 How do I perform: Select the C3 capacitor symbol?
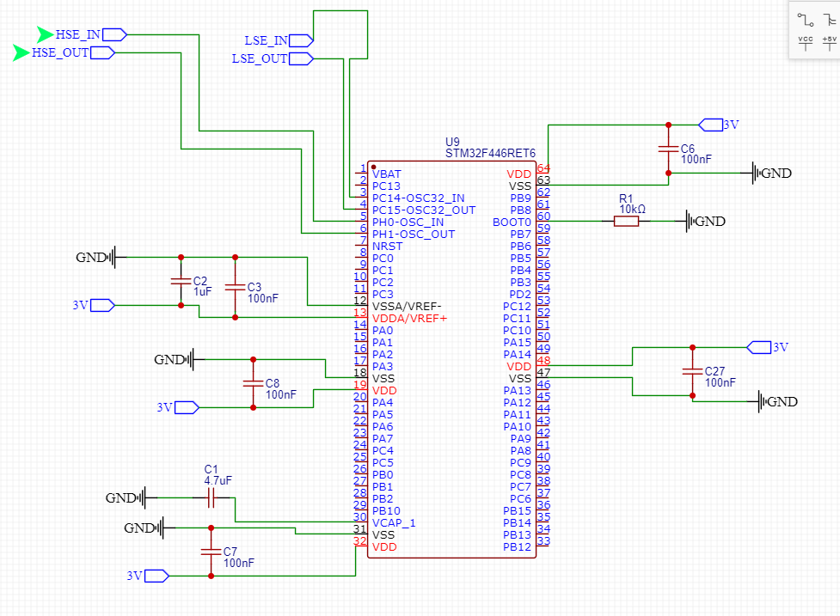point(236,288)
